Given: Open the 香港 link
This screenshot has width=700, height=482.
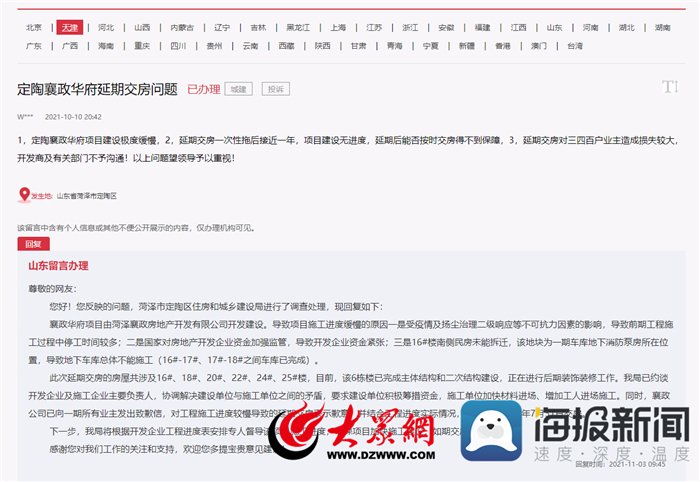Looking at the screenshot, I should pos(503,46).
